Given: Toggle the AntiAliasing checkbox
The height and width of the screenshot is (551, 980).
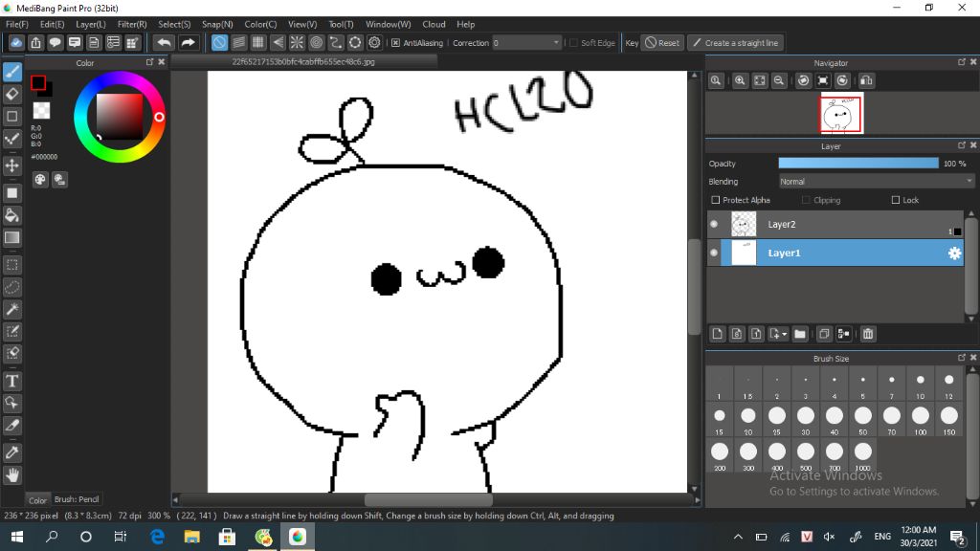Looking at the screenshot, I should tap(395, 42).
